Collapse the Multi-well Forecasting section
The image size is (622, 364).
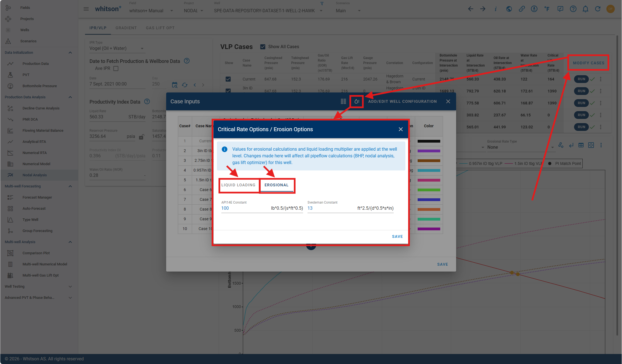pos(70,186)
